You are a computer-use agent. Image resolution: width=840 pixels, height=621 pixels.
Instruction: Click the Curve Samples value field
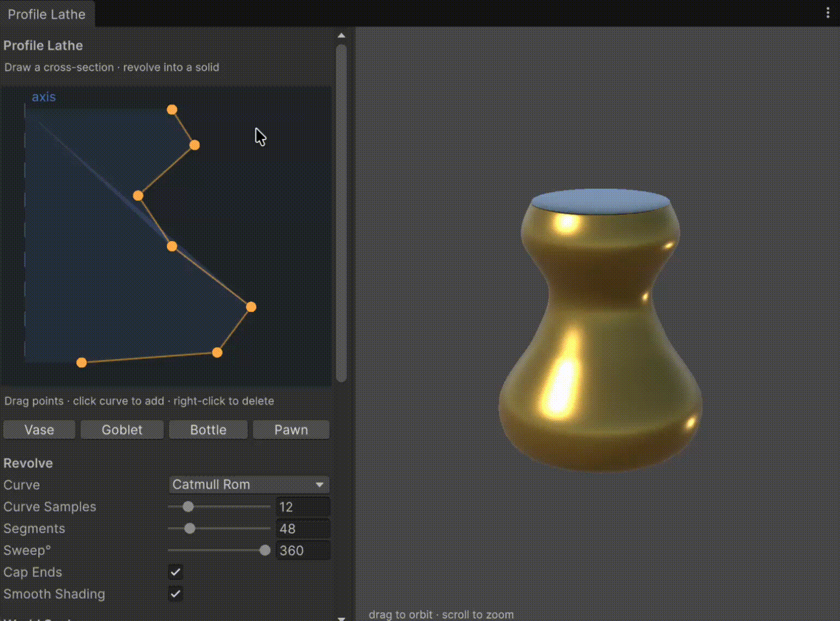pyautogui.click(x=303, y=507)
